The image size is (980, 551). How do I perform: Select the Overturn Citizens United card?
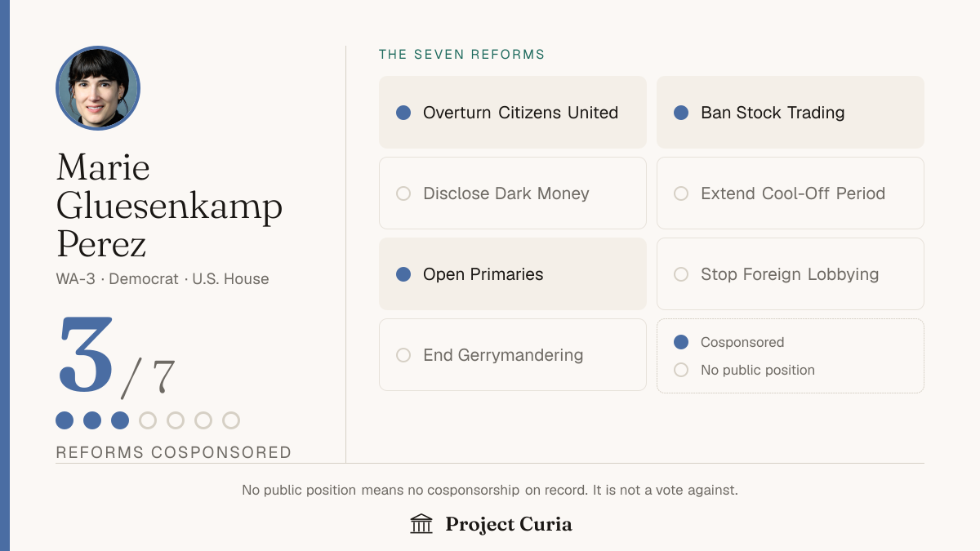point(513,113)
